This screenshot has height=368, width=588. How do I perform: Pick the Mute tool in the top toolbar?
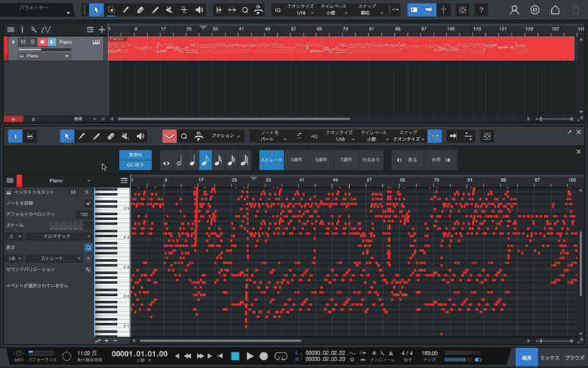(170, 10)
